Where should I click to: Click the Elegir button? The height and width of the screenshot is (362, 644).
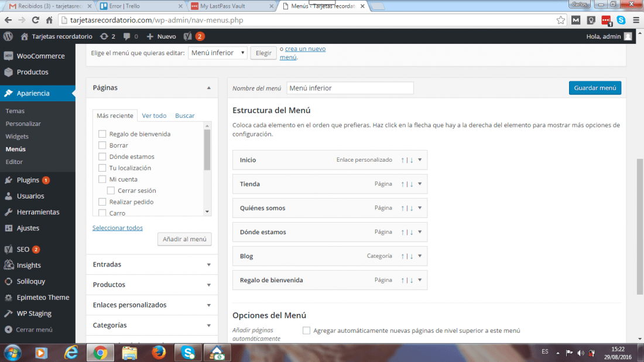[x=263, y=53]
